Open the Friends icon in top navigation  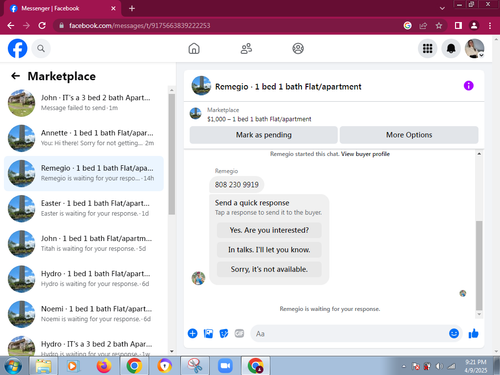click(x=246, y=49)
